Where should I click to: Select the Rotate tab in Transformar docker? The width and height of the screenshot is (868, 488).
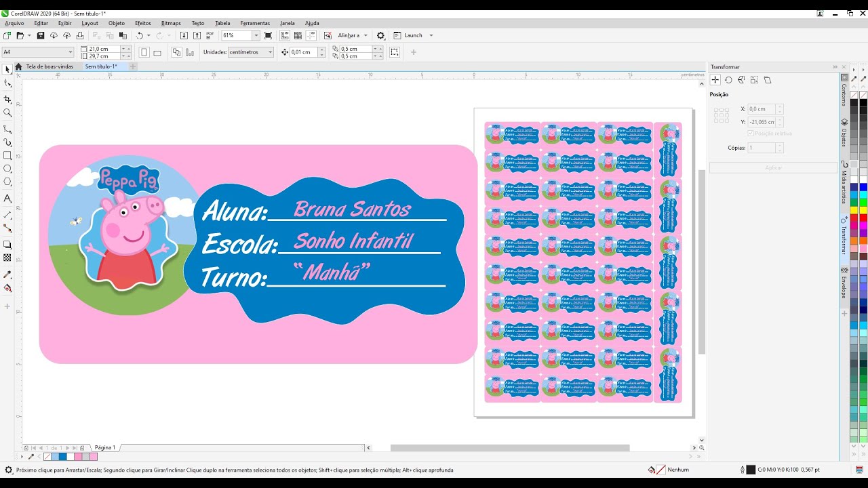pyautogui.click(x=728, y=80)
